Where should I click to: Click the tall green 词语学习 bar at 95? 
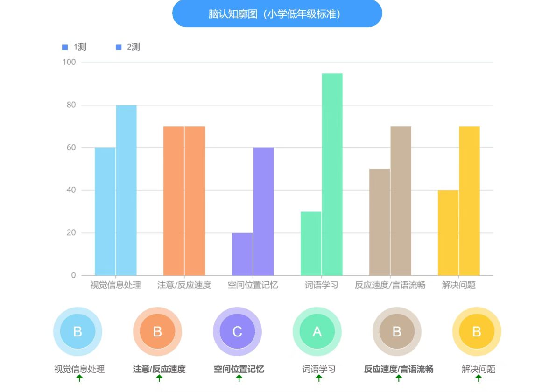coord(332,175)
